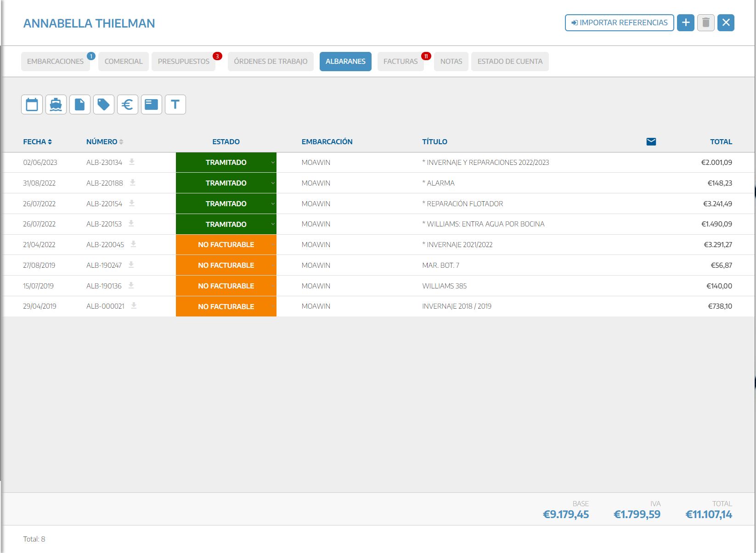Screen dimensions: 756x553
Task: Click the document filter icon
Action: [x=79, y=105]
